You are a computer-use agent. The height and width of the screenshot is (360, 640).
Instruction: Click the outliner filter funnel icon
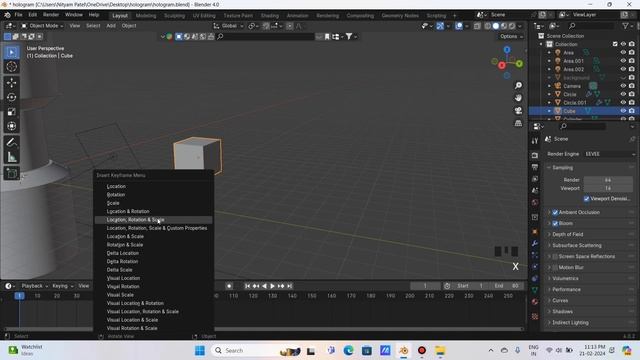tap(626, 26)
